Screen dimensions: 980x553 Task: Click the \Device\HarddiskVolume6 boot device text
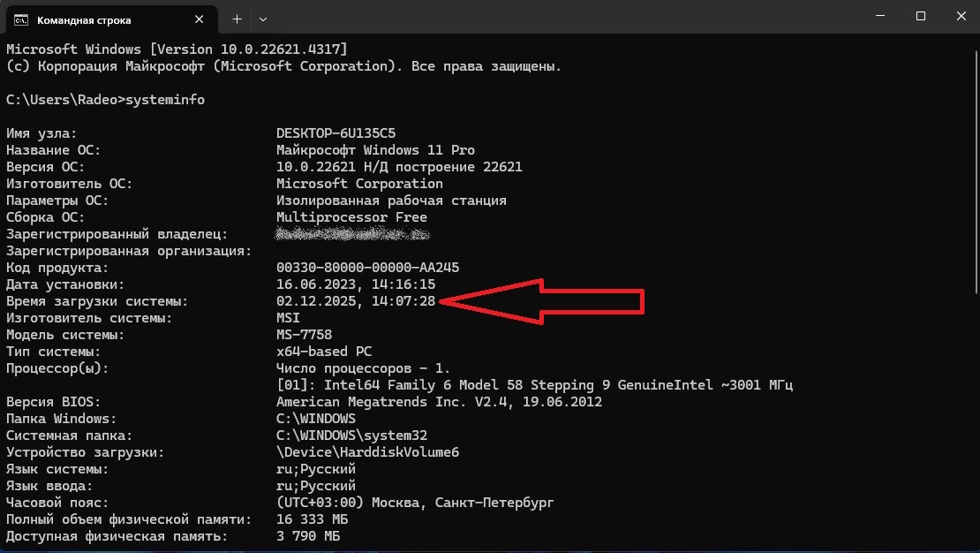(x=367, y=452)
